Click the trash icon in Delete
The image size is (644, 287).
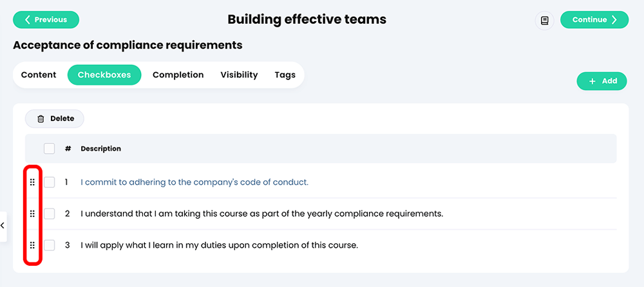41,118
